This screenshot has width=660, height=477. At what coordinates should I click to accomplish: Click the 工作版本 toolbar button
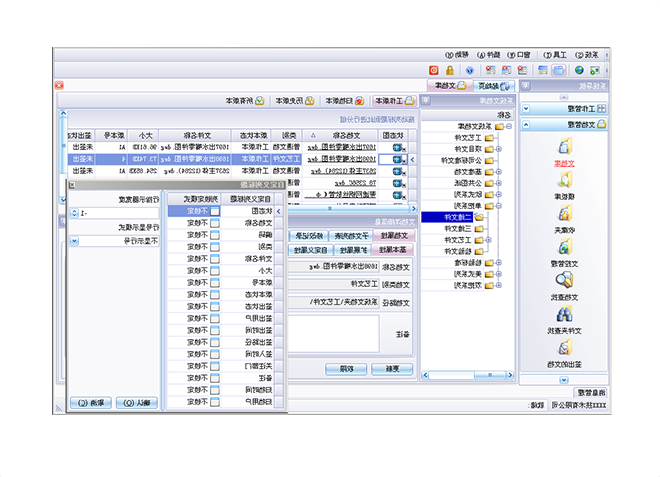pyautogui.click(x=395, y=101)
